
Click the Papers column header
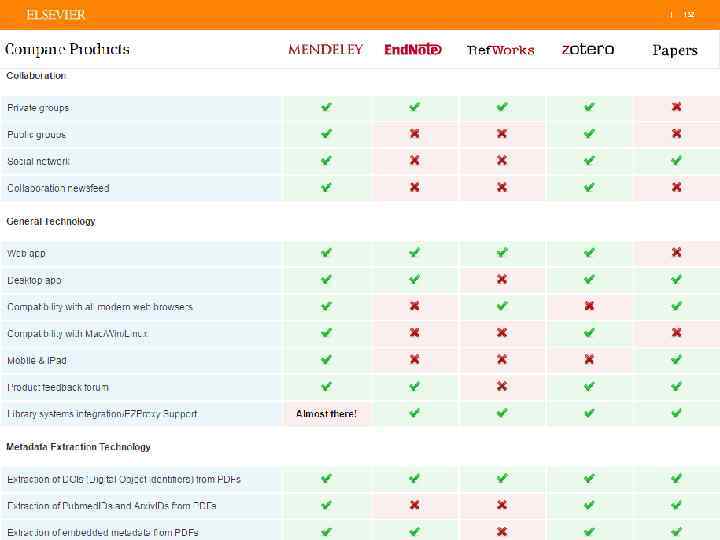(675, 50)
